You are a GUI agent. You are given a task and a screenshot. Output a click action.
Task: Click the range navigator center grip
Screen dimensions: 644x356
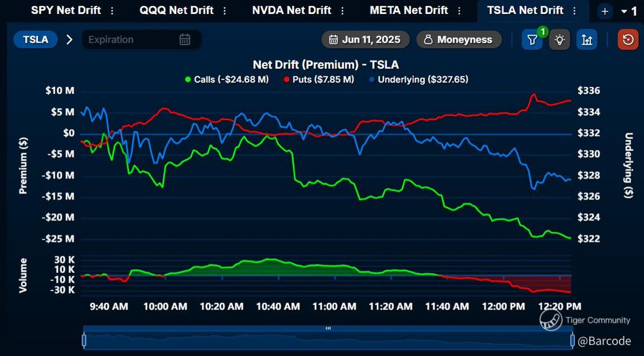(x=328, y=329)
